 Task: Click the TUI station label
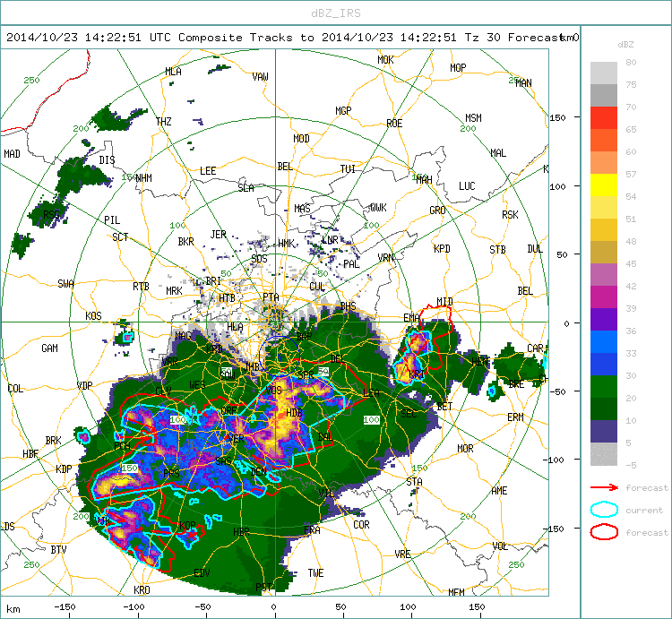coord(348,169)
